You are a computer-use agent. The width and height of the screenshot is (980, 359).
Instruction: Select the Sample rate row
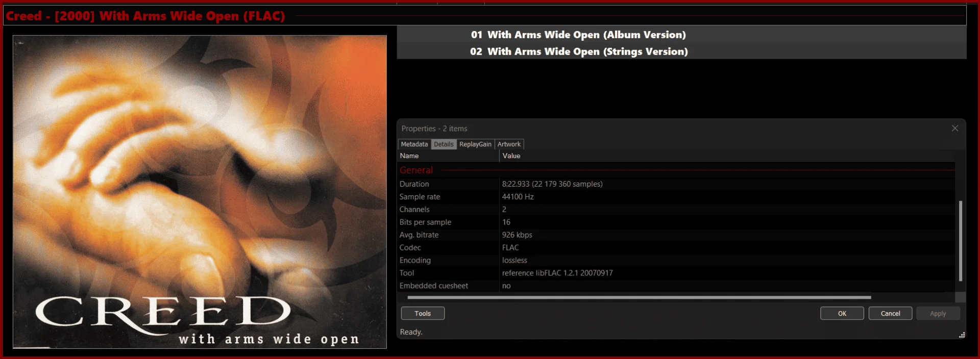[676, 197]
